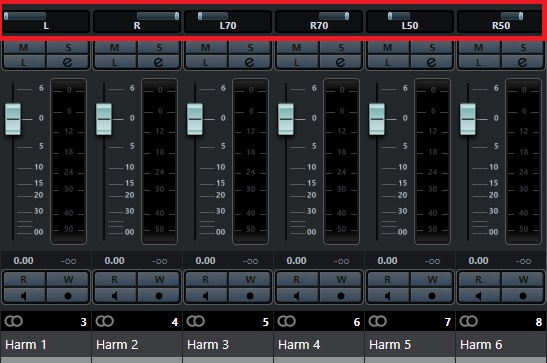Click stereo link icon on channel 8
The height and width of the screenshot is (363, 547).
[469, 321]
